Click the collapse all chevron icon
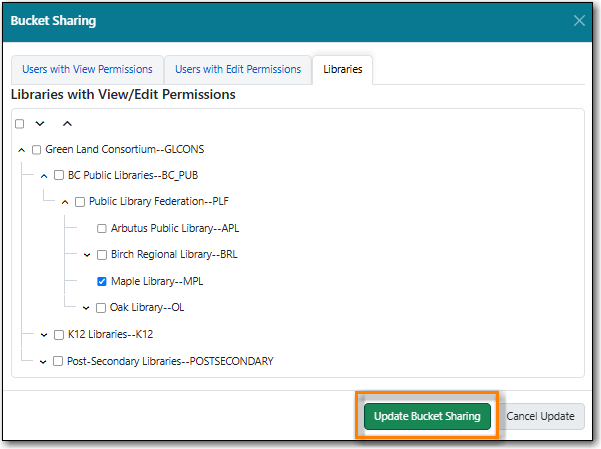The width and height of the screenshot is (601, 449). point(67,123)
